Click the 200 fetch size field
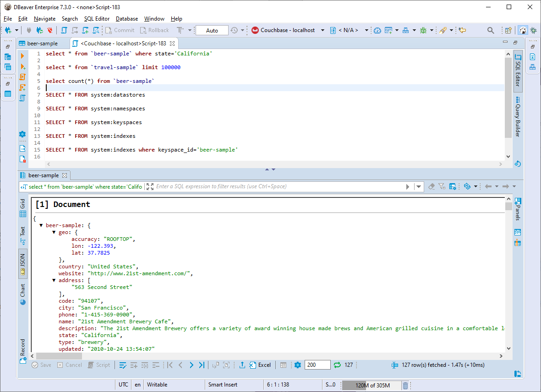Viewport: 541px width, 392px height. tap(317, 365)
